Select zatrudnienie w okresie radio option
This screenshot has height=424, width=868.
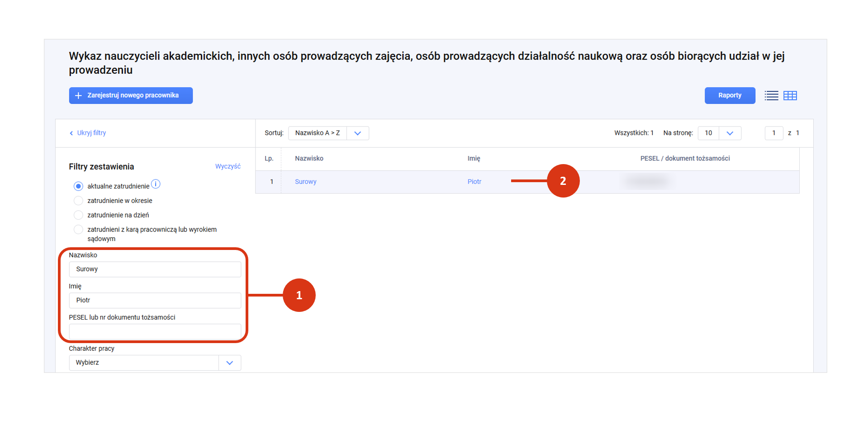pos(78,201)
